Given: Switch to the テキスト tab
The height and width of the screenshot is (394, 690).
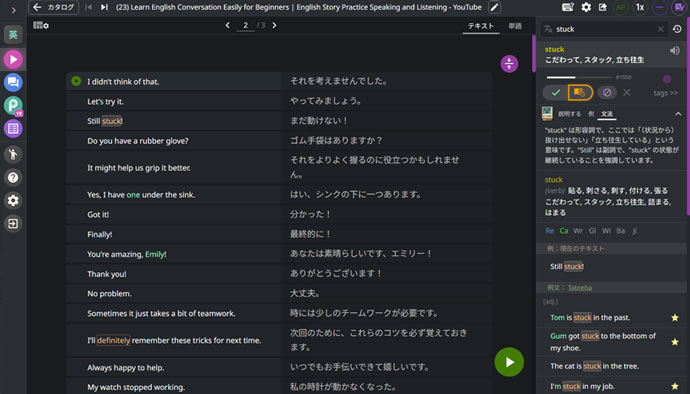Looking at the screenshot, I should [x=481, y=26].
